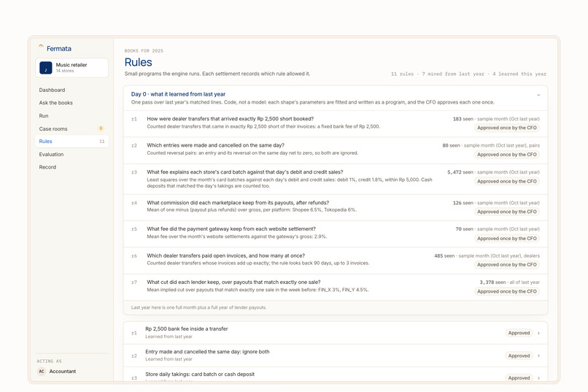
Task: Click the 'Day 0 · what it learned' heading
Action: pos(178,94)
